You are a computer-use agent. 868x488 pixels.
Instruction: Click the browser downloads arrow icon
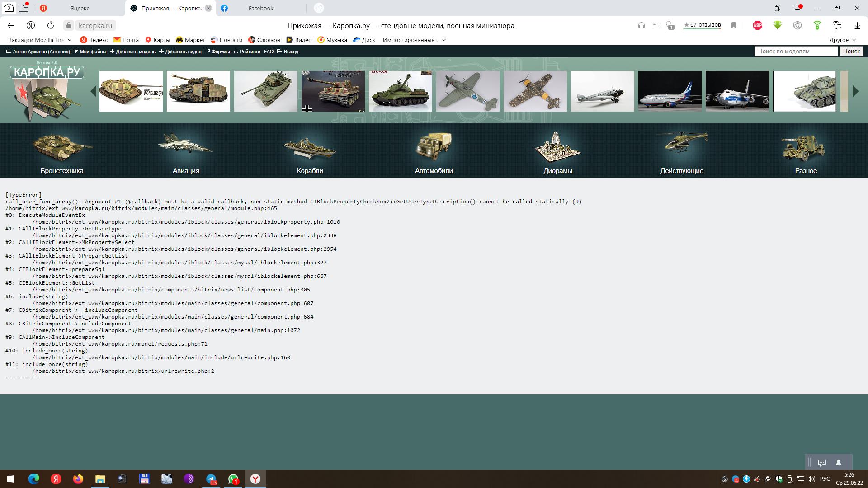click(x=857, y=26)
